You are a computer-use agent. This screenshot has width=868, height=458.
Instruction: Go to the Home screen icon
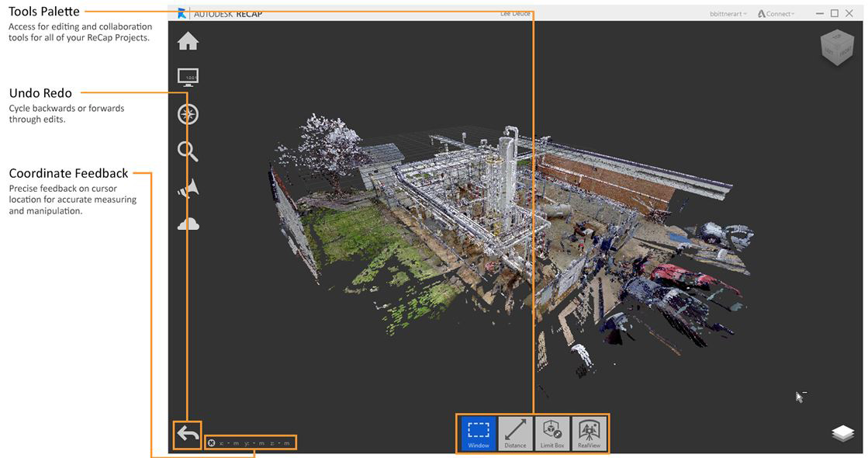[188, 41]
